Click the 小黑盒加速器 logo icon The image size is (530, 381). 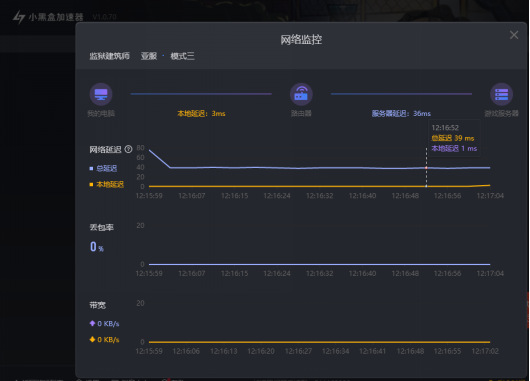point(19,17)
